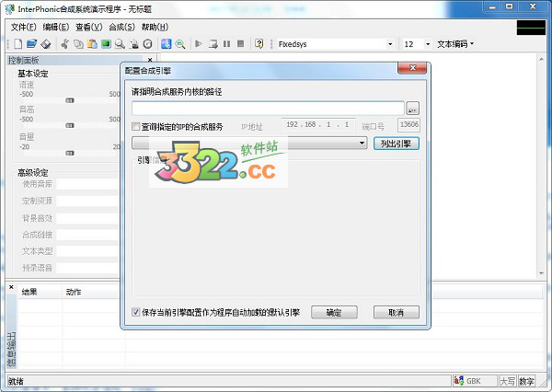552x392 pixels.
Task: Click the grey magnifier Find icon
Action: tap(120, 44)
